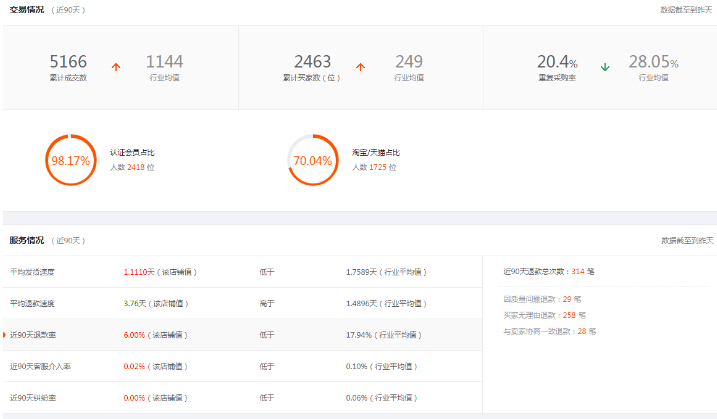Viewport: 717px width, 419px height.
Task: Click the small red row marker triangle
Action: tap(5, 334)
